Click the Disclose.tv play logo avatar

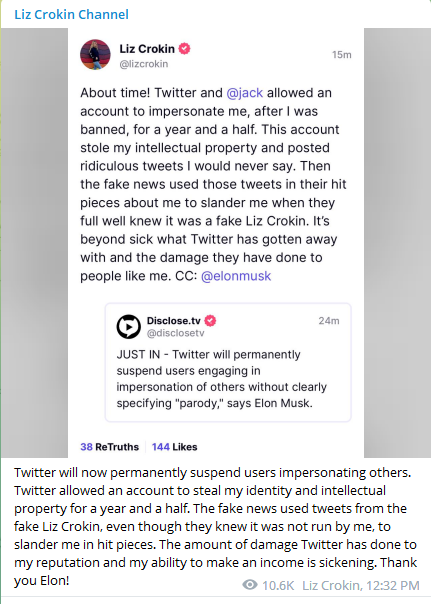click(x=129, y=327)
